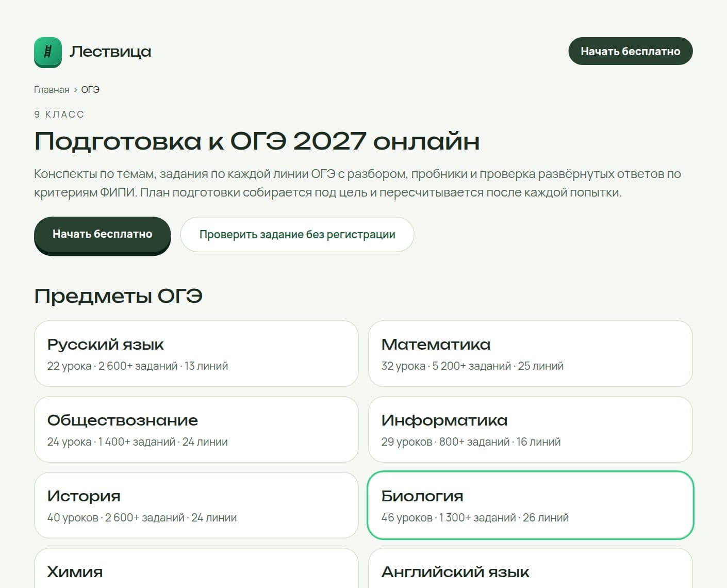The height and width of the screenshot is (588, 727).
Task: Open the Химия subject card
Action: 196,568
